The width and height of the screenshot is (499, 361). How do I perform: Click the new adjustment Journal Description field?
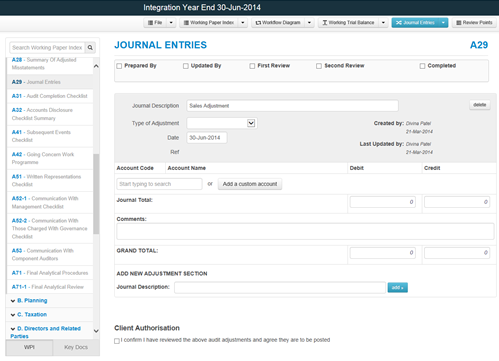pyautogui.click(x=280, y=287)
